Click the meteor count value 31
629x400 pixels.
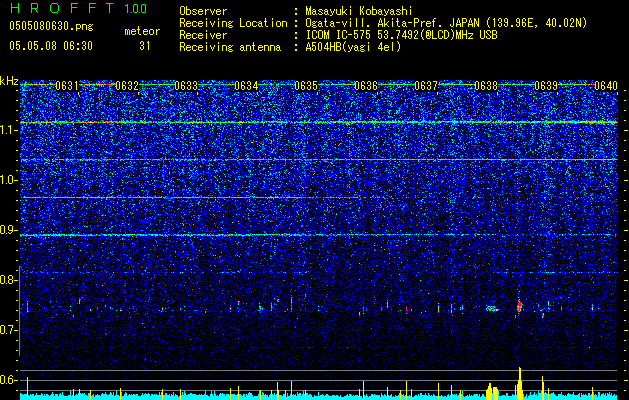click(144, 46)
